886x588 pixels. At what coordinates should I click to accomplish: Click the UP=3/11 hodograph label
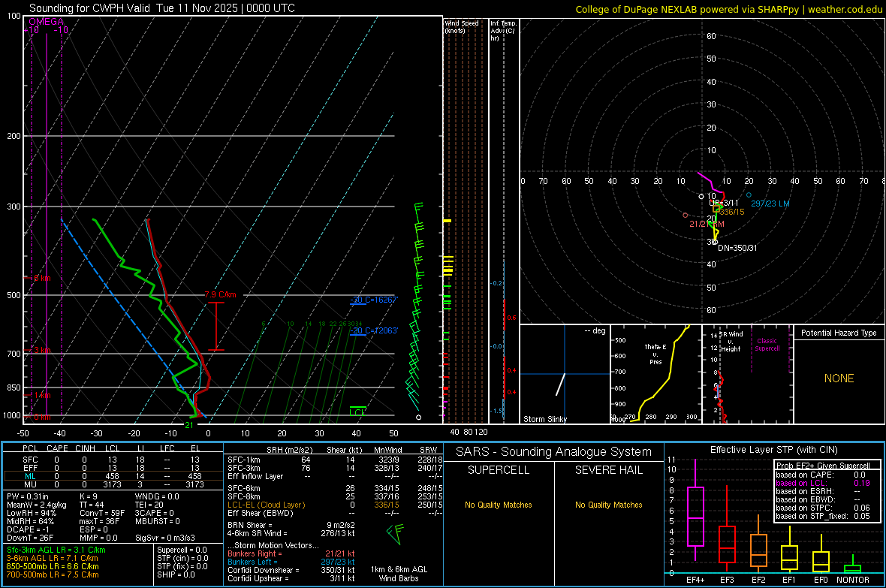point(724,203)
